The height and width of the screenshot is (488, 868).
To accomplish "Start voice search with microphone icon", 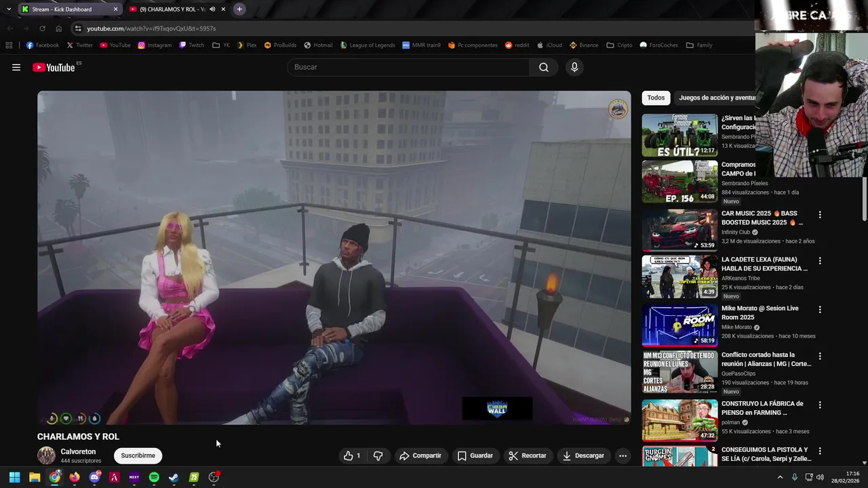I will click(x=574, y=67).
